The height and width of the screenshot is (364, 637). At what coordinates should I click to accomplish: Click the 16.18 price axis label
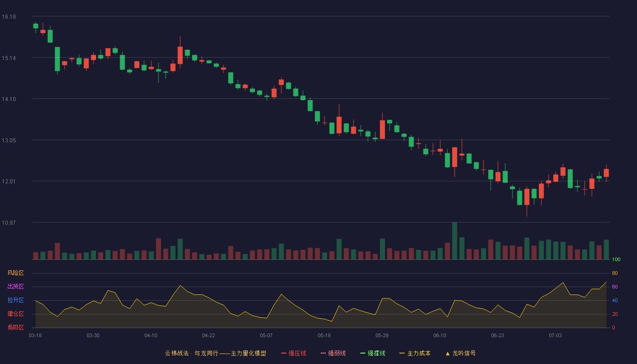pyautogui.click(x=9, y=17)
